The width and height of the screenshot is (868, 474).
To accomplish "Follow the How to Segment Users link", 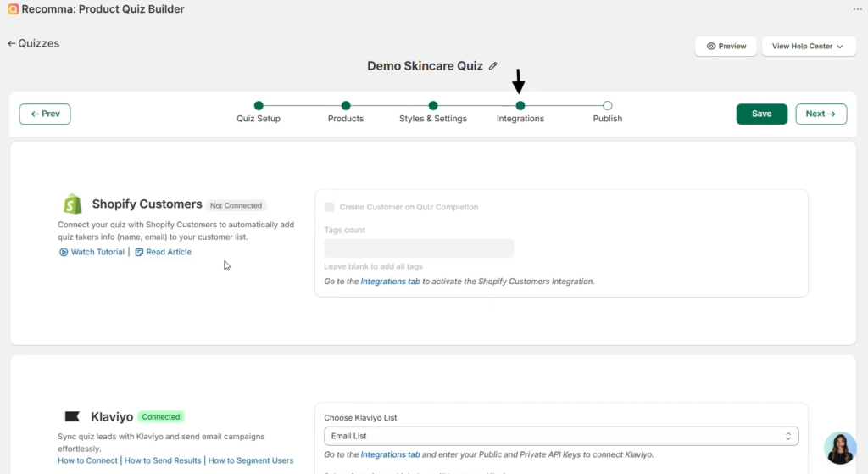I will pos(251,460).
